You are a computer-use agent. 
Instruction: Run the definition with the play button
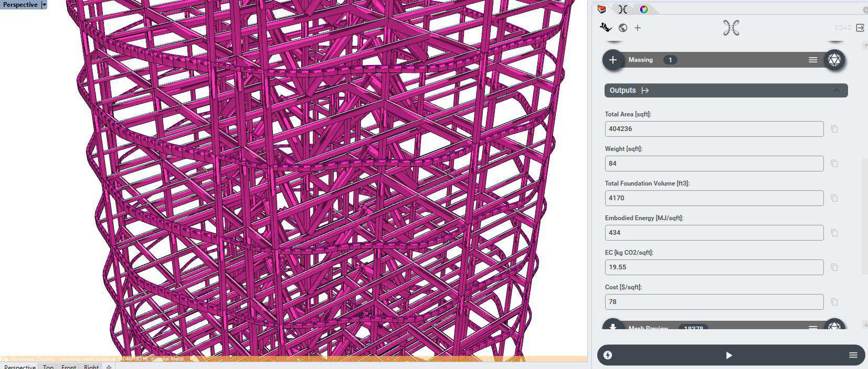point(729,355)
